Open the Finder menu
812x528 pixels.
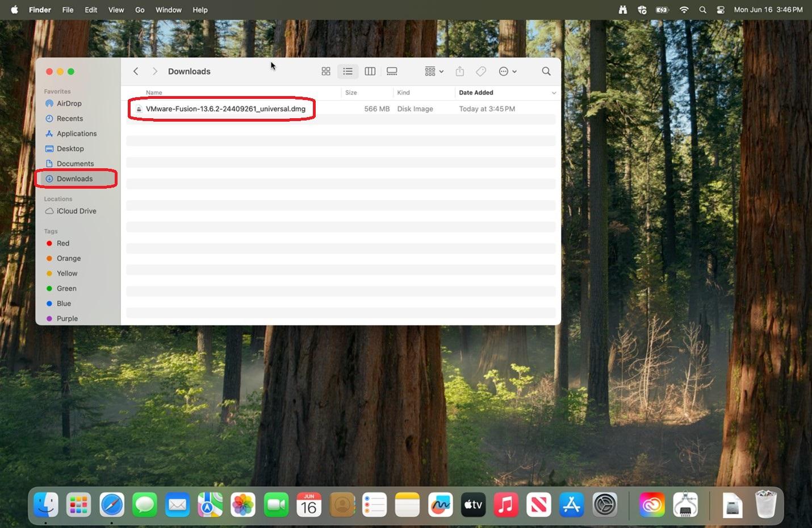[x=40, y=10]
